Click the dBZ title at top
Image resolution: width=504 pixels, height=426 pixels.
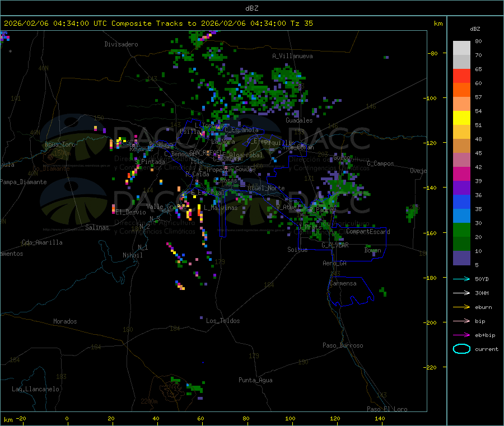click(x=251, y=8)
